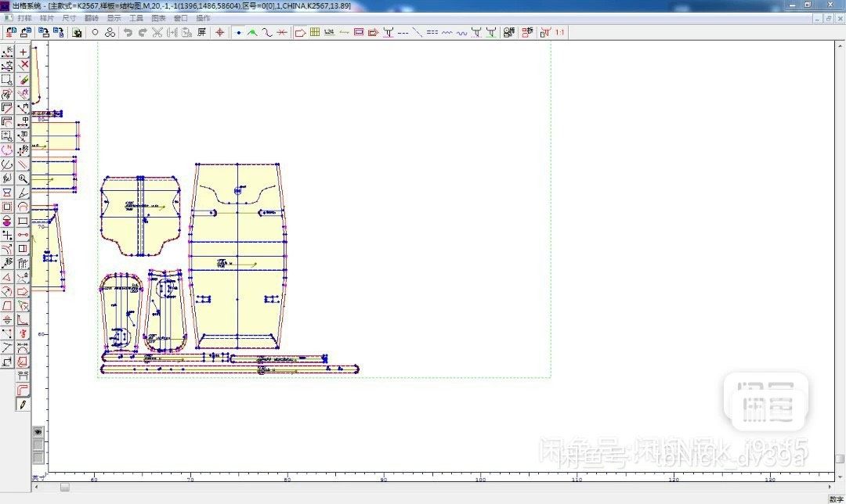
Task: Toggle the eye visibility icon
Action: pos(38,431)
